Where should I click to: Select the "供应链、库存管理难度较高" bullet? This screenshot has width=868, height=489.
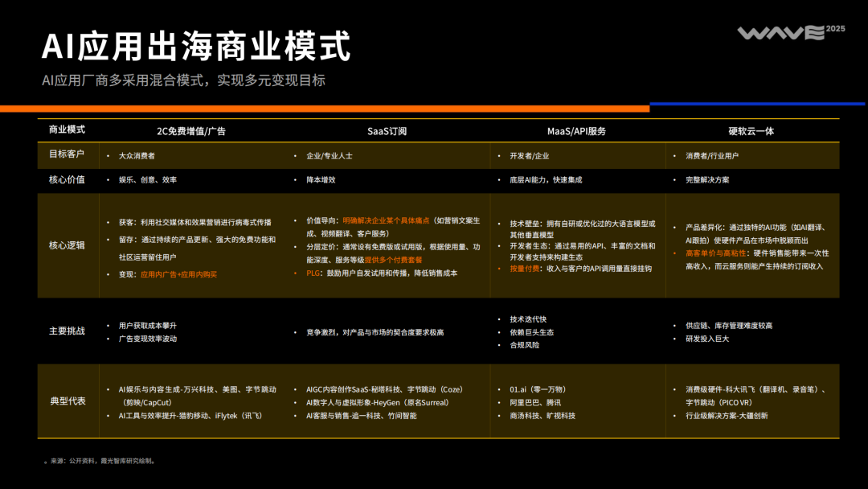click(x=729, y=326)
